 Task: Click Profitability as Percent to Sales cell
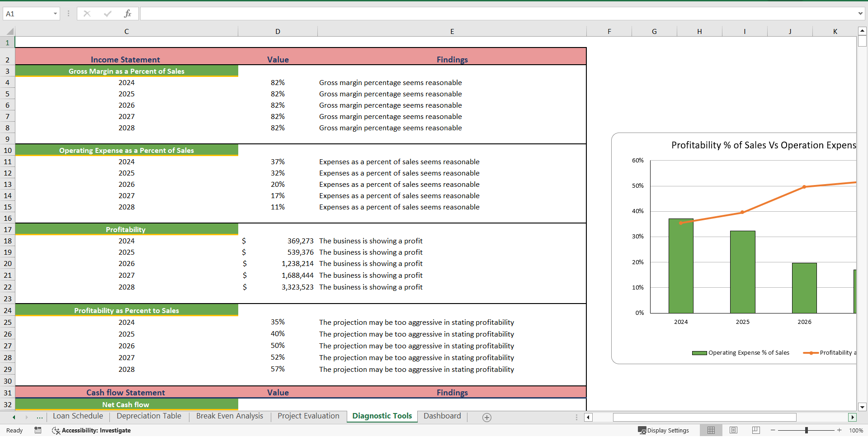[x=127, y=310]
